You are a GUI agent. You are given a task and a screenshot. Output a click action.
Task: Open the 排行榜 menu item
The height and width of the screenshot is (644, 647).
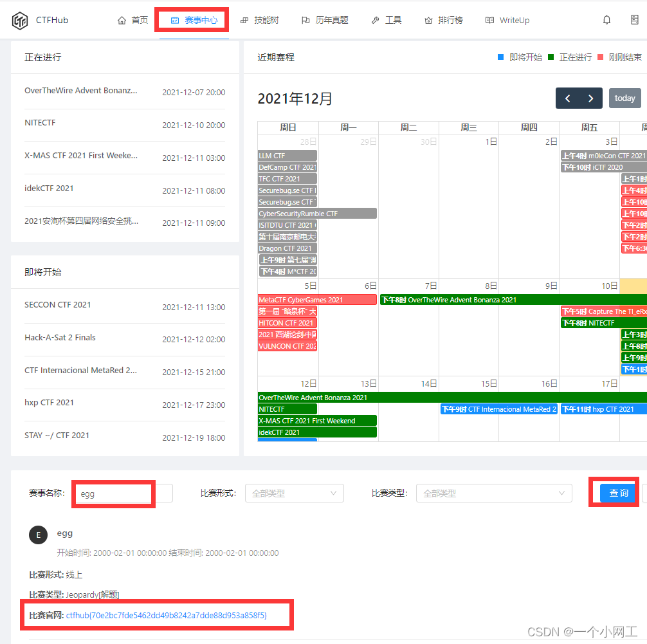pos(444,20)
